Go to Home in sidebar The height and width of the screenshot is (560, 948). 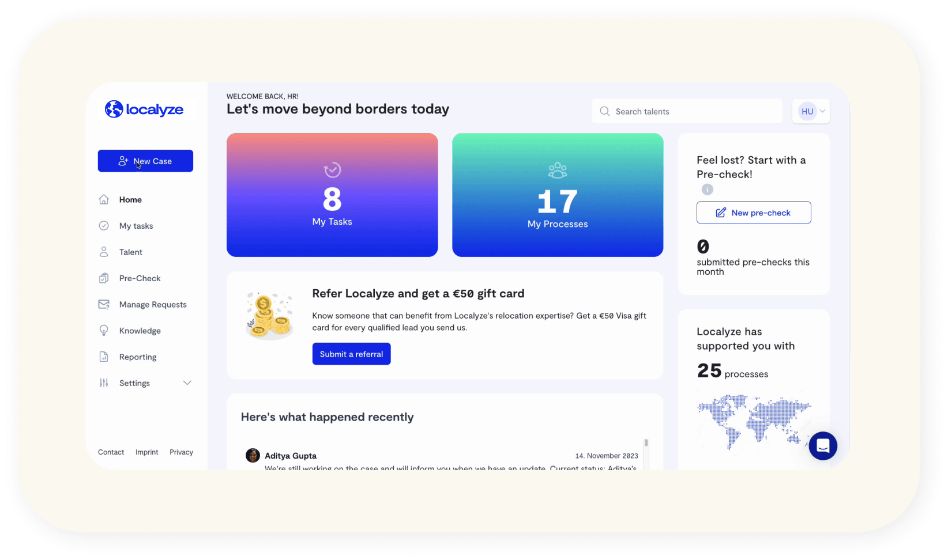coord(130,200)
